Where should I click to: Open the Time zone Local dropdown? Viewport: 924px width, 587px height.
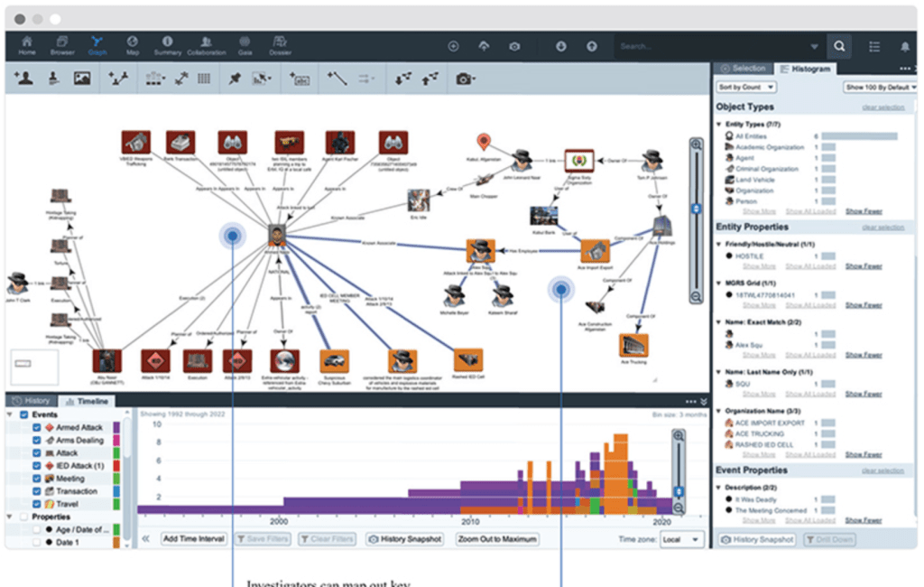[x=680, y=539]
